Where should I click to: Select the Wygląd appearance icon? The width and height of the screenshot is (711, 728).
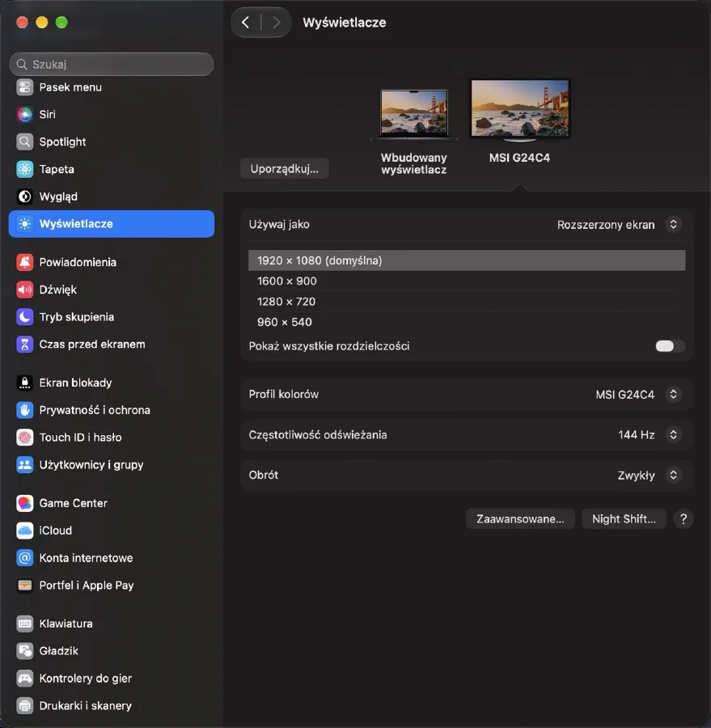click(24, 197)
